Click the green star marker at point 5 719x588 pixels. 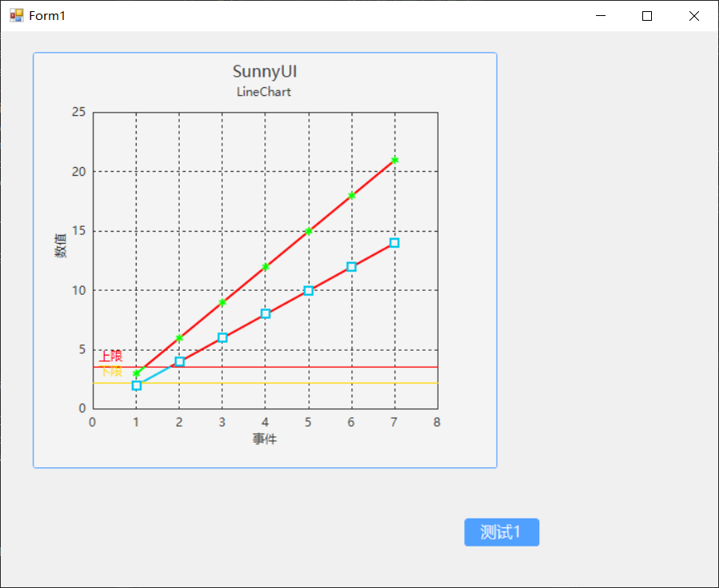[x=308, y=230]
